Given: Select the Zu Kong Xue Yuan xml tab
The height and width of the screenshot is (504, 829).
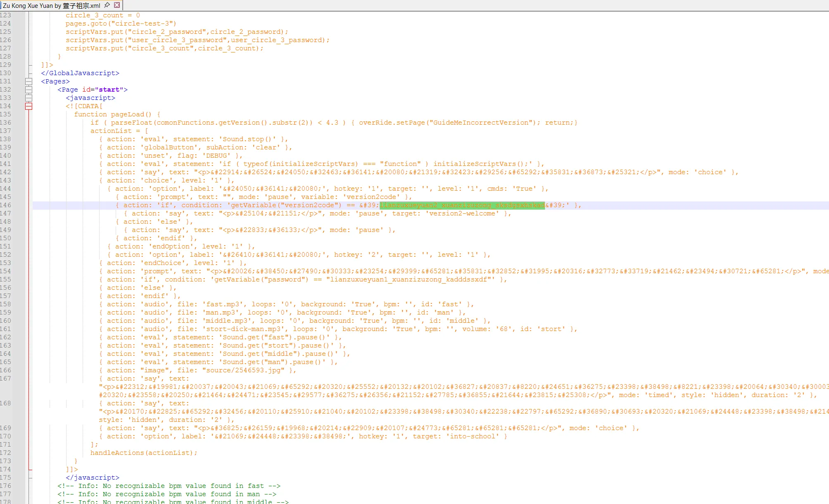Looking at the screenshot, I should click(x=51, y=5).
